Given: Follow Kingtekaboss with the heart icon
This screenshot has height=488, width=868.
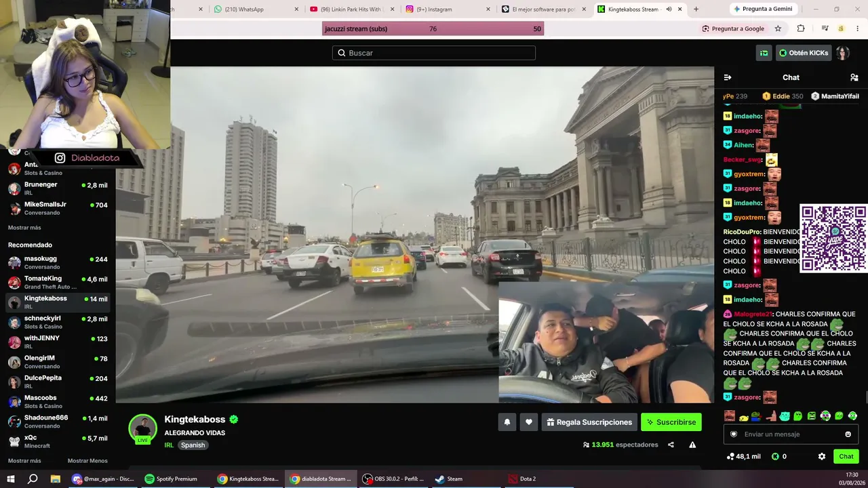Looking at the screenshot, I should [529, 422].
